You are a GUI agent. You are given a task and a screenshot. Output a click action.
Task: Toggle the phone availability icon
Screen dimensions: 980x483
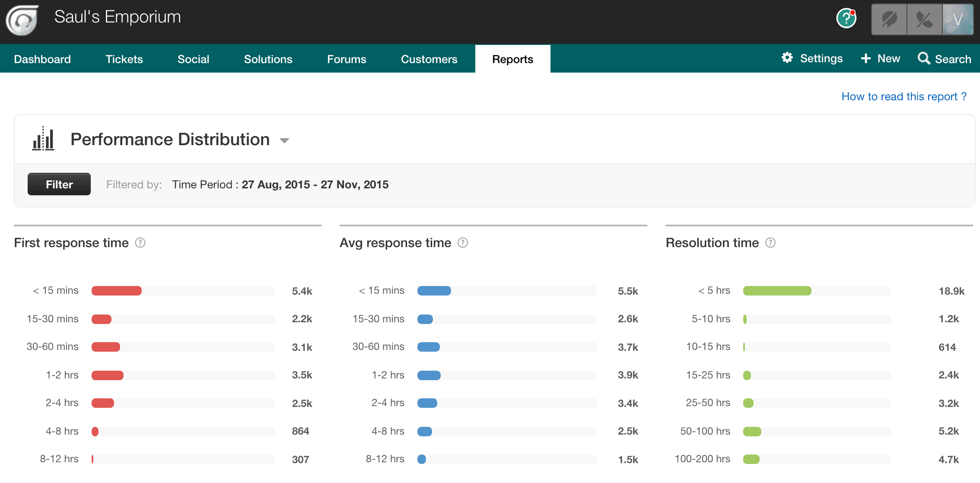(924, 19)
